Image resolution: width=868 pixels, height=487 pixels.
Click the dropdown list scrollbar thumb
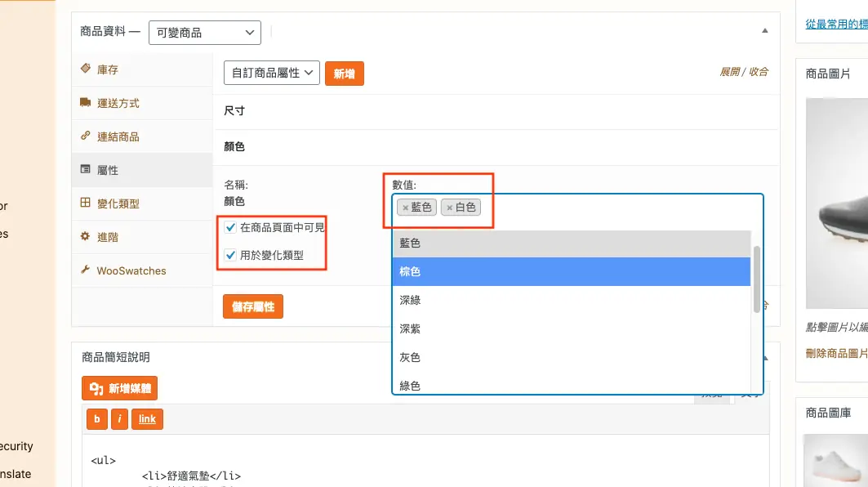pos(757,279)
